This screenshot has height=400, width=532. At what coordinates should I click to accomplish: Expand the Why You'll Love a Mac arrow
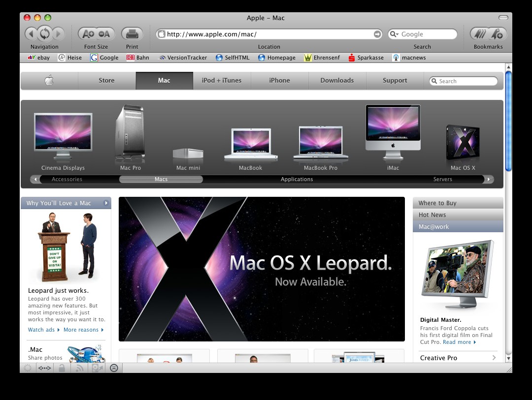pyautogui.click(x=106, y=203)
